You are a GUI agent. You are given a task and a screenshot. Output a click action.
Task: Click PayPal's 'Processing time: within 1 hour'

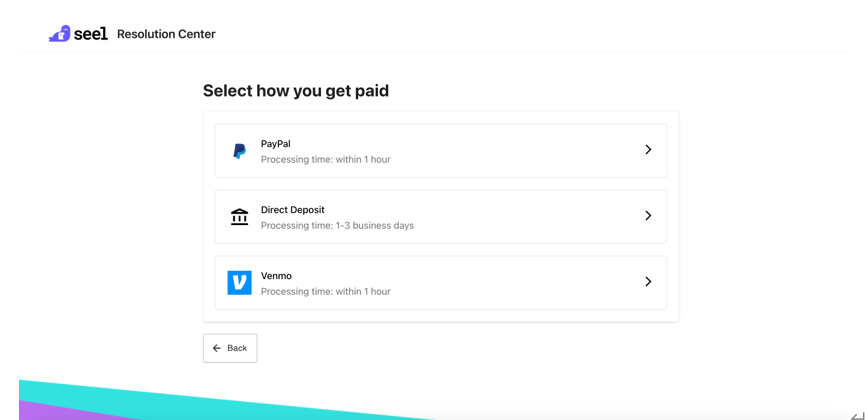[x=325, y=160]
